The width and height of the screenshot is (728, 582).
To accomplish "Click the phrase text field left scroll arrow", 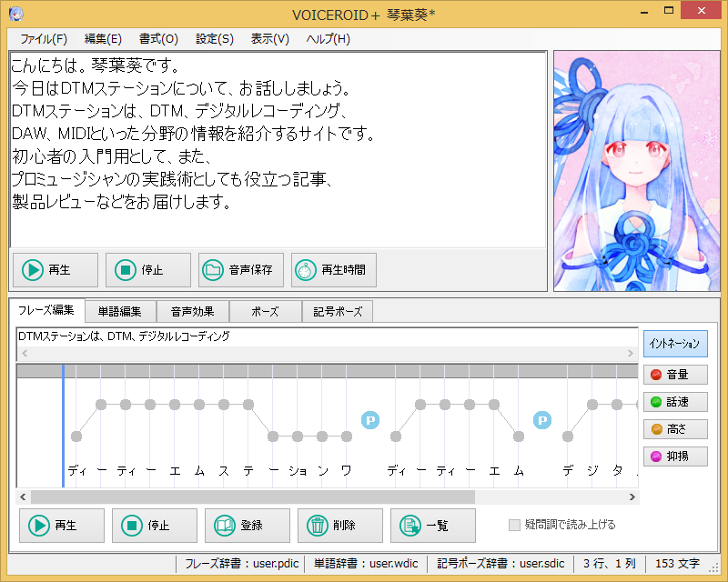I will pyautogui.click(x=25, y=353).
